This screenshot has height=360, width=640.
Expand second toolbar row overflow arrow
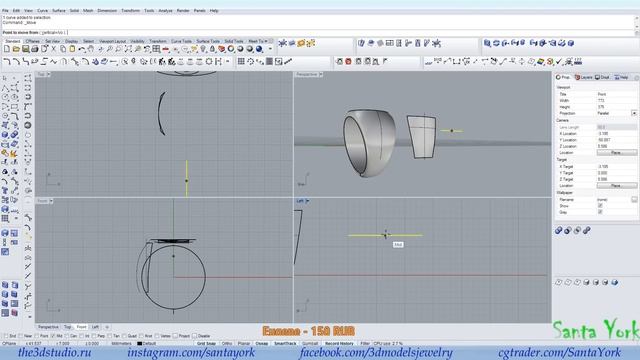tap(227, 62)
